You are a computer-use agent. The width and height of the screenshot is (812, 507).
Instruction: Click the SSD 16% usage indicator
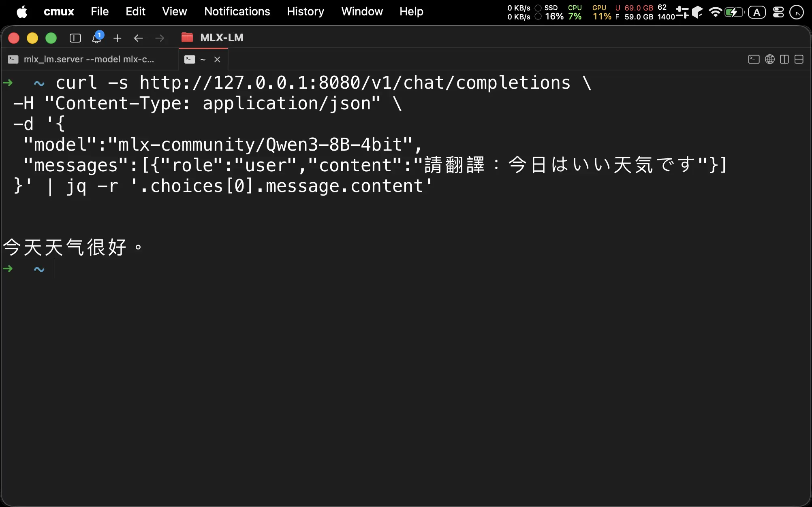pos(554,12)
